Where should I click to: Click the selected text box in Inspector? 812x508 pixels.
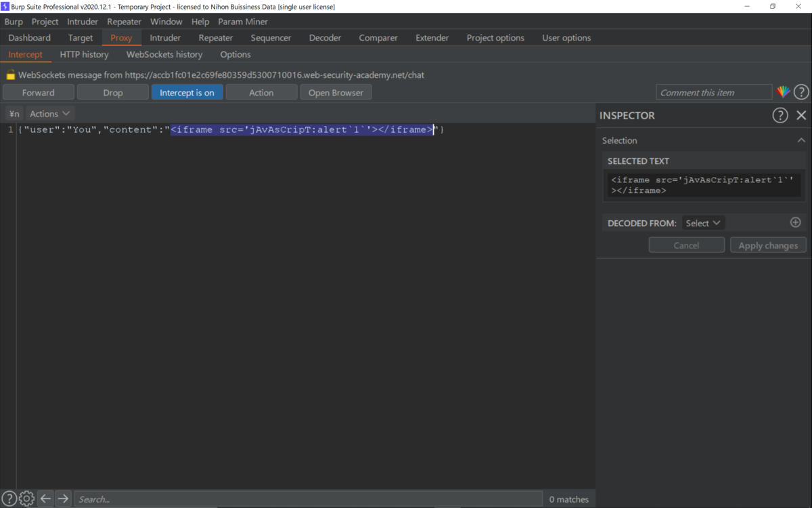point(704,185)
